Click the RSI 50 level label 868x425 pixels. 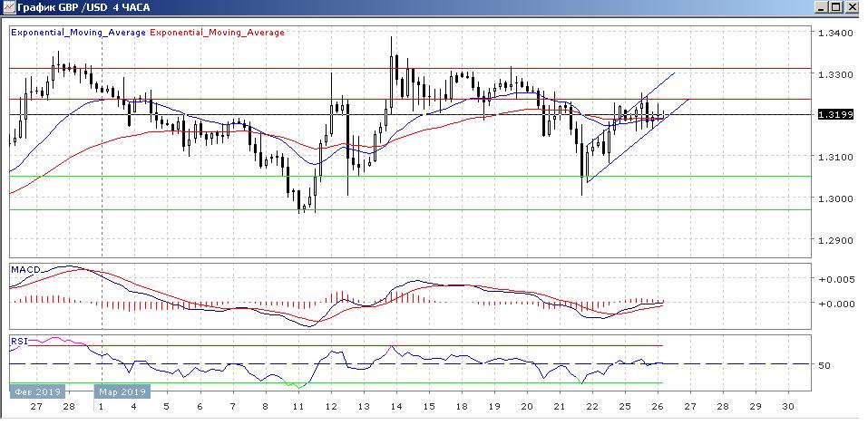pos(824,365)
